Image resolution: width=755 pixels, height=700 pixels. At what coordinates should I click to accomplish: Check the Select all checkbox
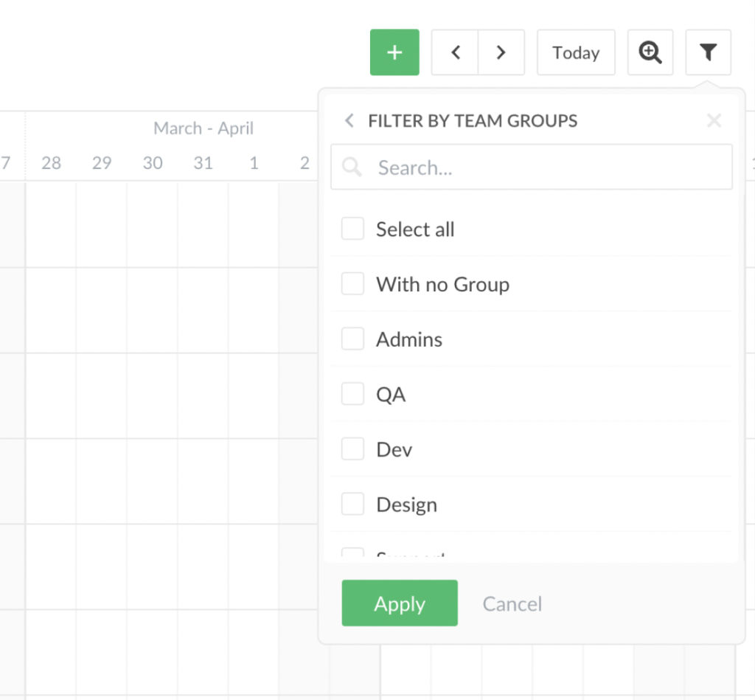pyautogui.click(x=352, y=229)
